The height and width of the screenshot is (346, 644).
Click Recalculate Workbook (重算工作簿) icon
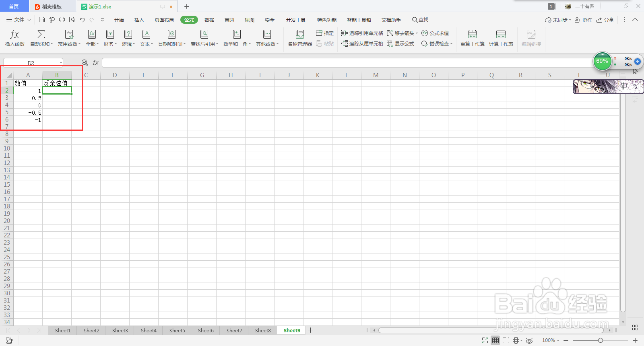click(x=473, y=35)
